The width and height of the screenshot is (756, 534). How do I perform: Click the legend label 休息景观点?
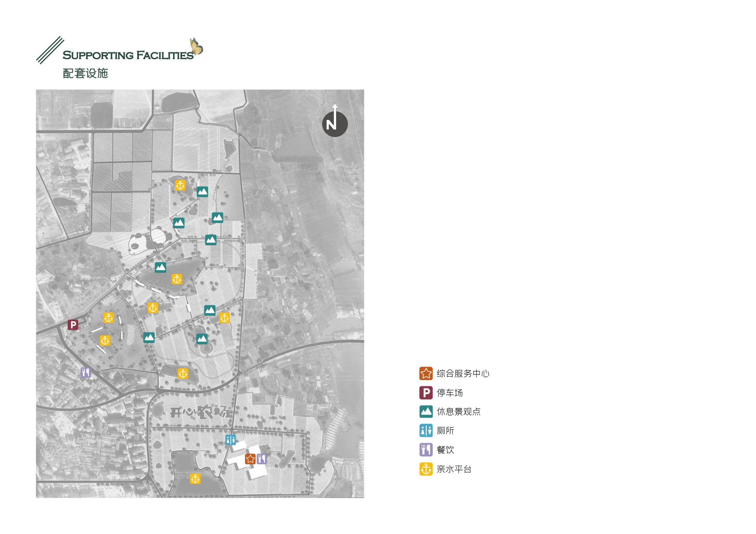click(x=458, y=412)
